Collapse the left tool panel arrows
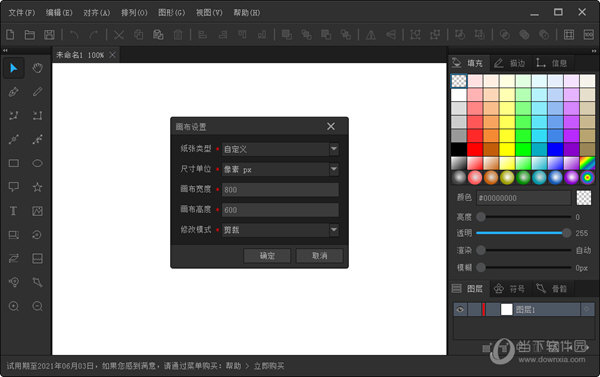Image resolution: width=600 pixels, height=377 pixels. point(5,51)
